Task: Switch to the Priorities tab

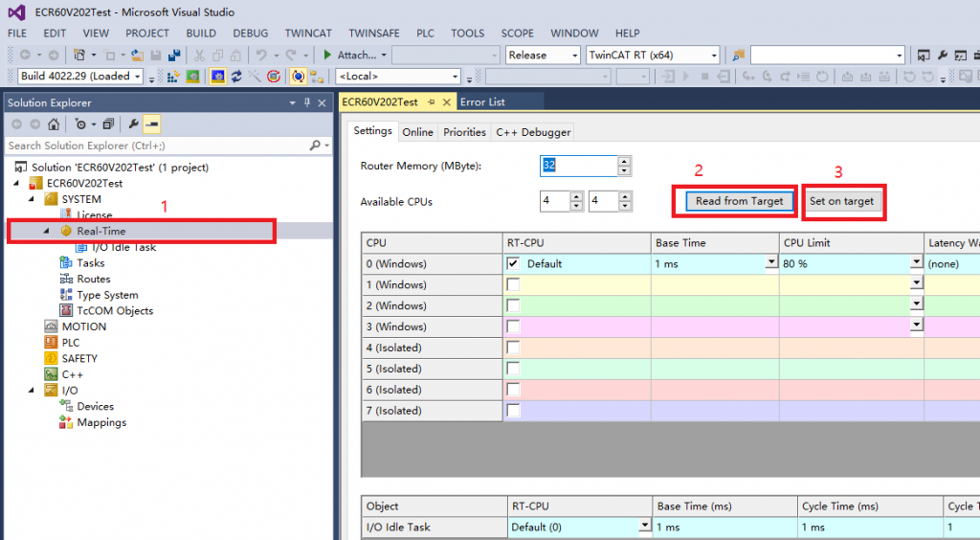Action: click(x=464, y=132)
